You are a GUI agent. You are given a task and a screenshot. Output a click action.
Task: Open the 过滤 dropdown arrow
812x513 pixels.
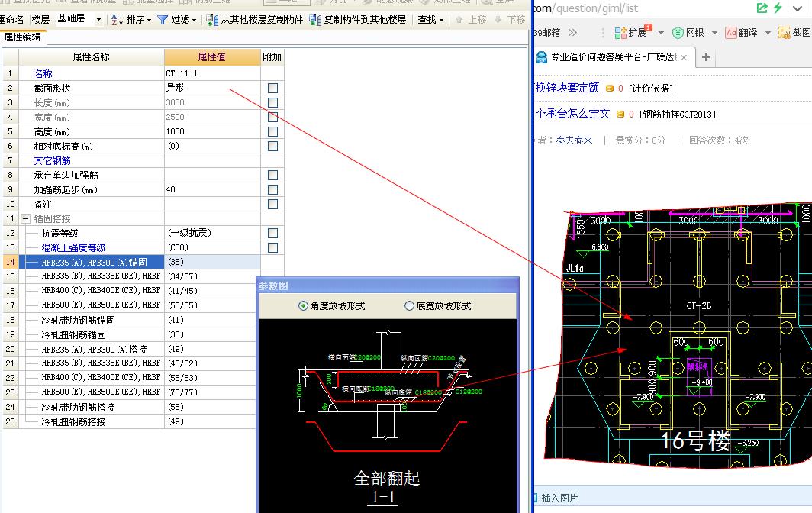point(194,20)
